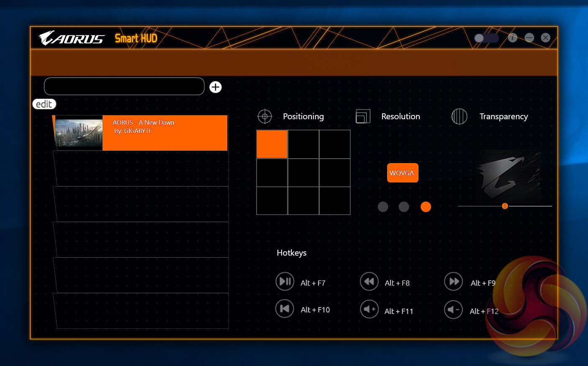Viewport: 588px width, 366px height.
Task: Select the middle gray resolution dot
Action: tap(404, 207)
